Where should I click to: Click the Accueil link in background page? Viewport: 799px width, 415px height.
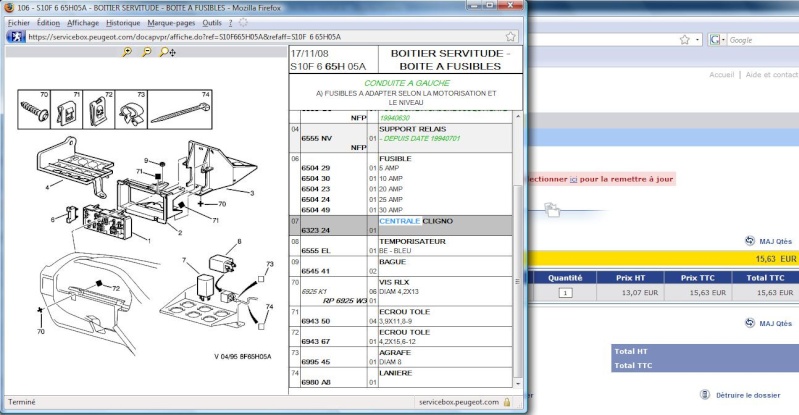(722, 74)
